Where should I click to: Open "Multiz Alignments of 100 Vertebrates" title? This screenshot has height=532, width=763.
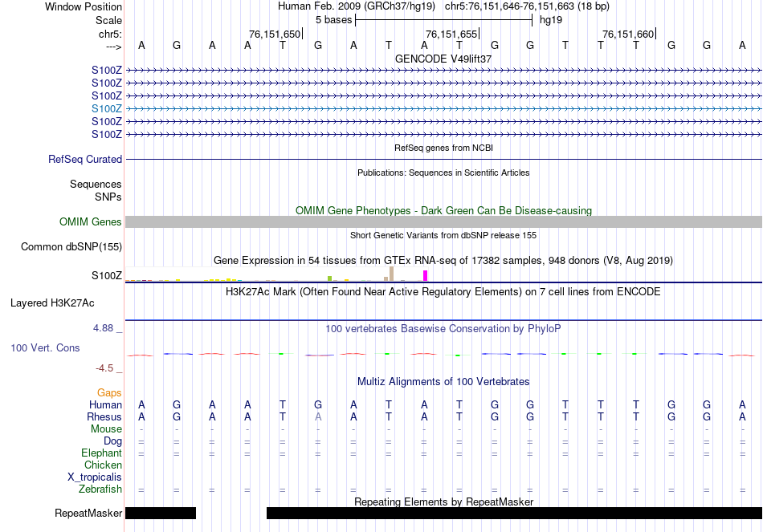pyautogui.click(x=443, y=382)
